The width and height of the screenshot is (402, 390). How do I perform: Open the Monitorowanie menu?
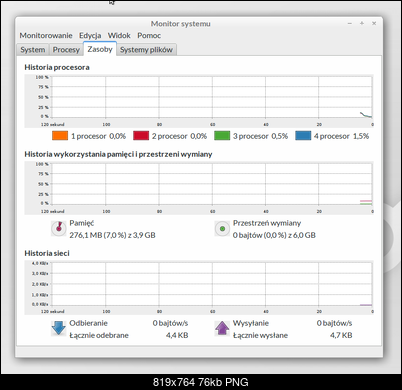[x=46, y=35]
